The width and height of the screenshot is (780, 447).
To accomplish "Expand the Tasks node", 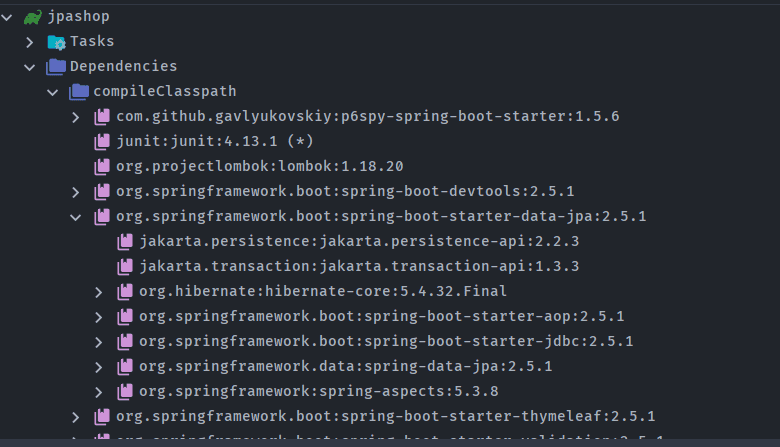I will 30,42.
